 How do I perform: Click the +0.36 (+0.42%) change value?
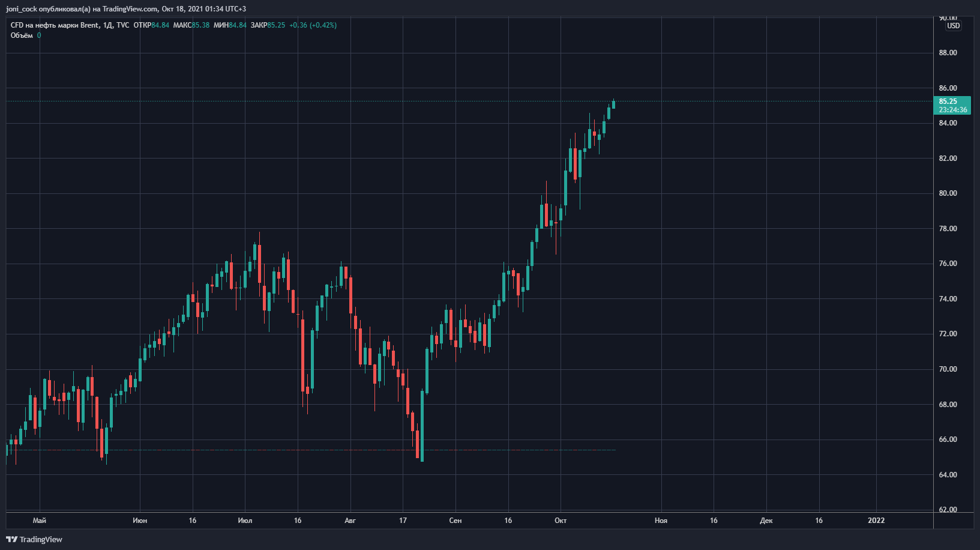point(313,25)
